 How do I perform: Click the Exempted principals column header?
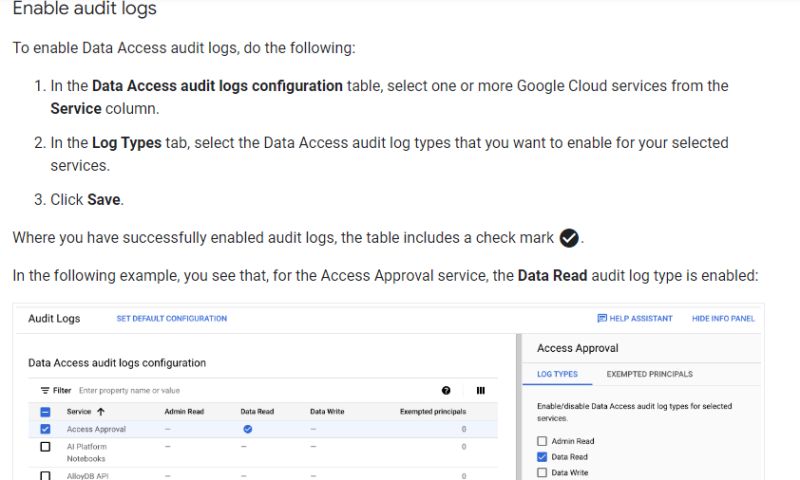[x=433, y=411]
